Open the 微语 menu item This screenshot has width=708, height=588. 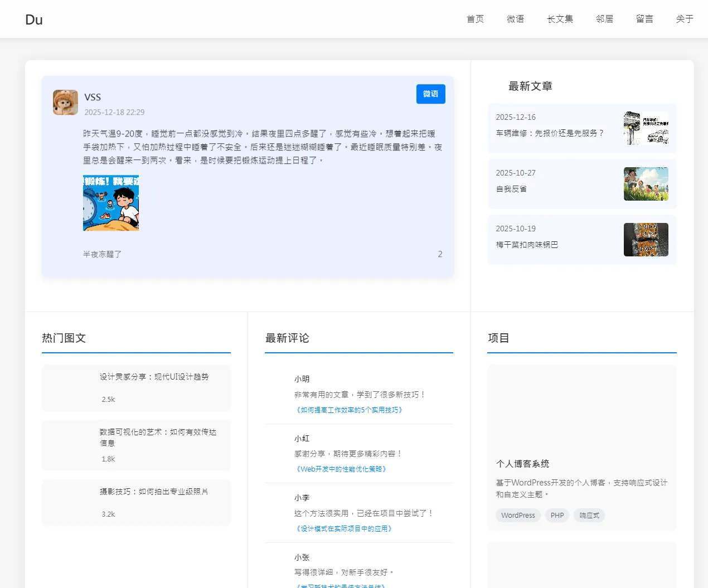click(516, 18)
